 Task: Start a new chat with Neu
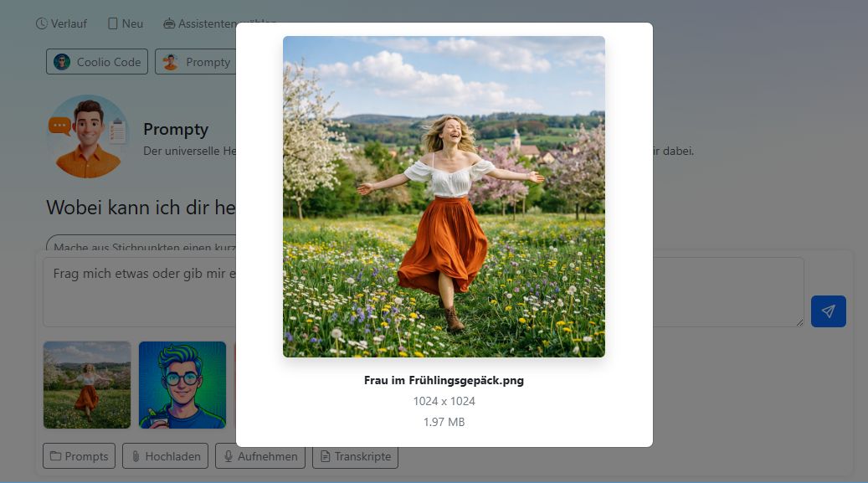click(125, 23)
